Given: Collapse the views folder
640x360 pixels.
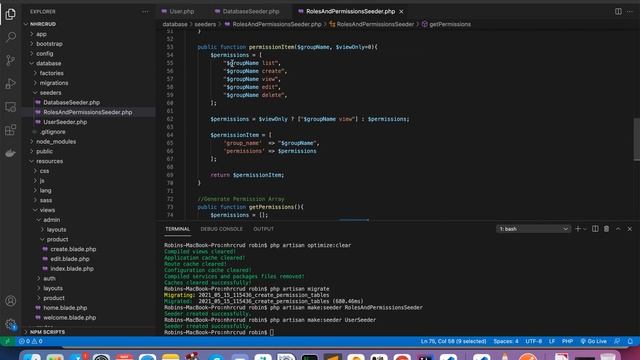Looking at the screenshot, I should pos(47,210).
